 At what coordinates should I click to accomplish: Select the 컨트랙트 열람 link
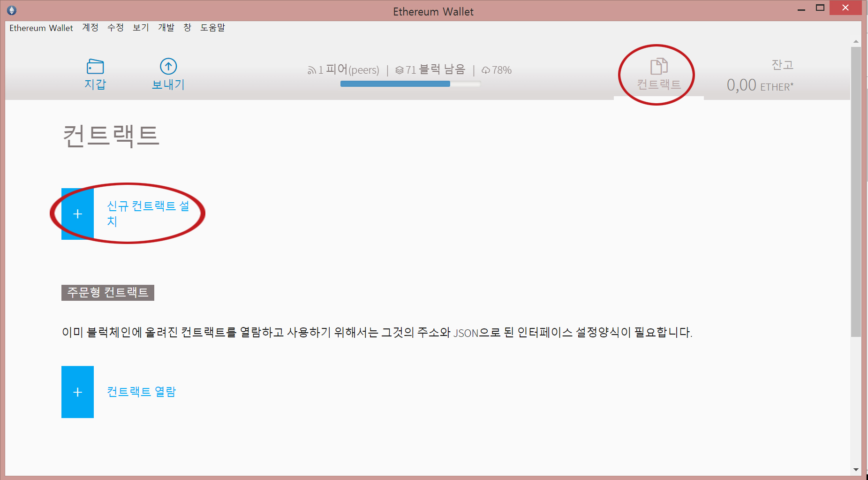(x=142, y=391)
